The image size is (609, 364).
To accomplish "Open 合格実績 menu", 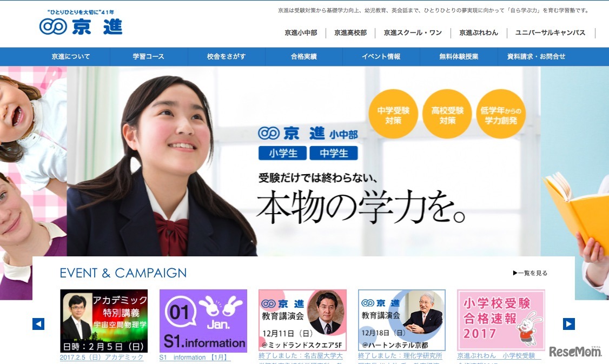I will tap(304, 57).
